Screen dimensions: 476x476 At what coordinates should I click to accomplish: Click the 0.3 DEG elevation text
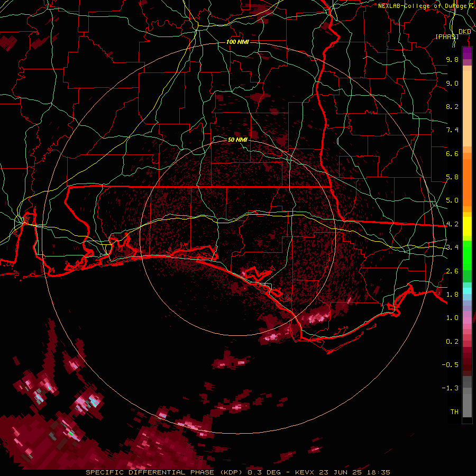coord(264,472)
